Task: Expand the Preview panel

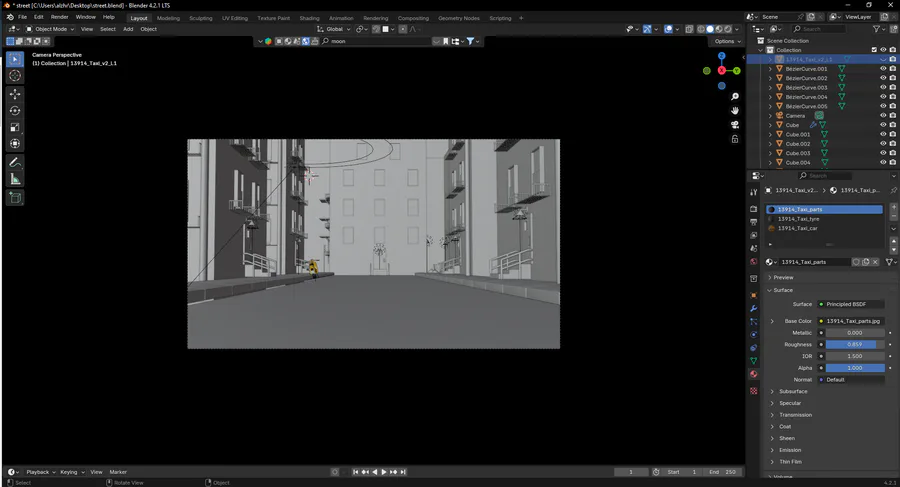Action: [783, 277]
